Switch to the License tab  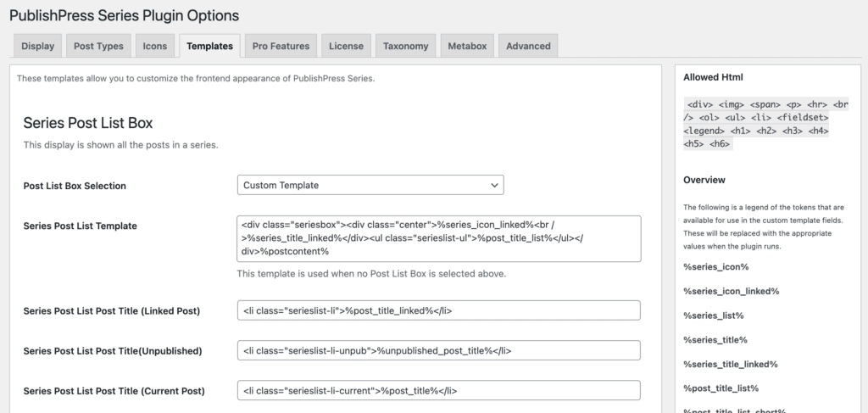[x=346, y=46]
